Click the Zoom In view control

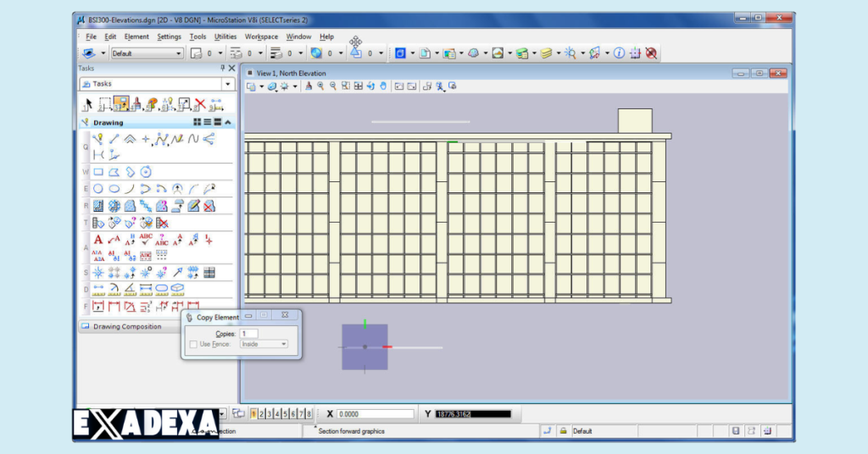click(x=320, y=86)
